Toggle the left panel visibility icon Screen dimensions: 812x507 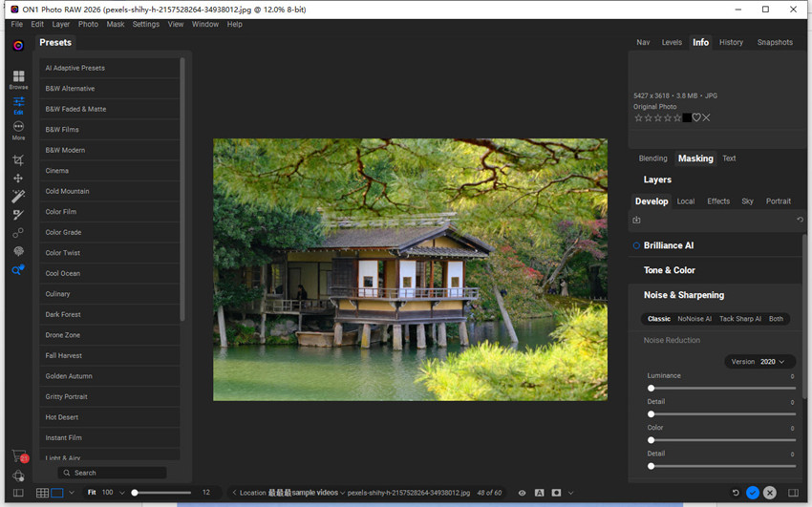[x=18, y=493]
